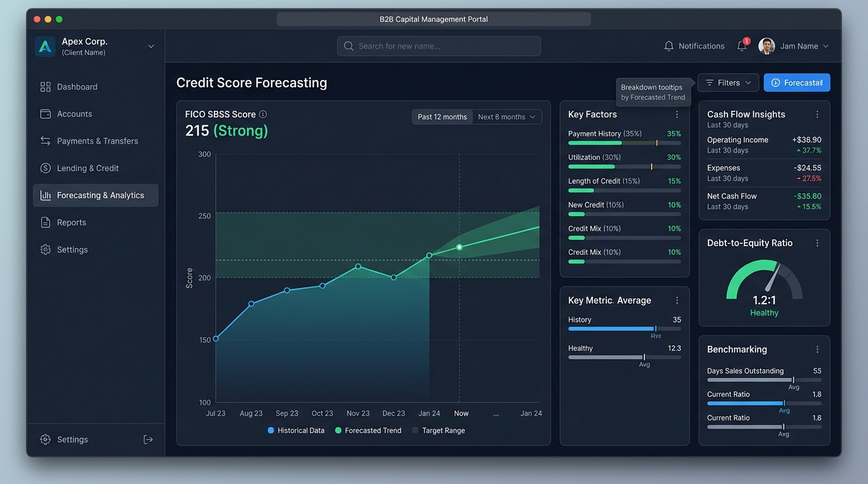Screen dimensions: 868x484
Task: Toggle Historical Data legend item
Action: tap(296, 430)
